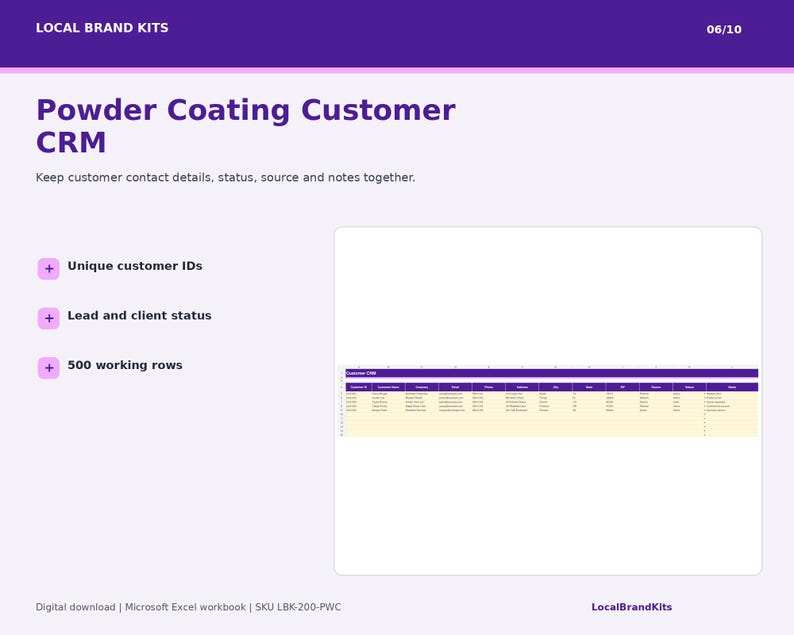
Task: Click the City column header in preview
Action: (x=555, y=387)
